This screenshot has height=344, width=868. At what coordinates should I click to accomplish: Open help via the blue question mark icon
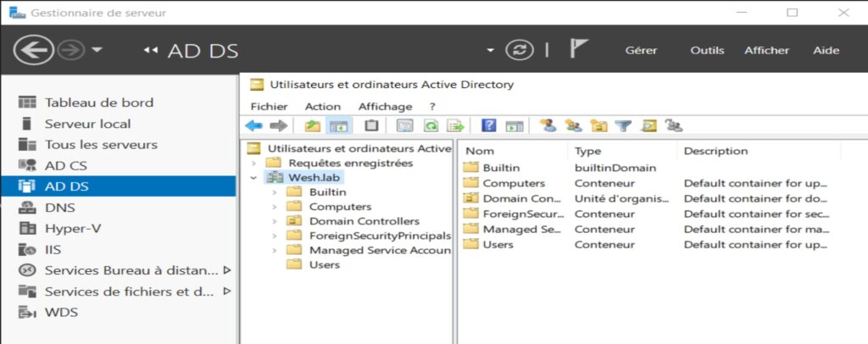[489, 126]
